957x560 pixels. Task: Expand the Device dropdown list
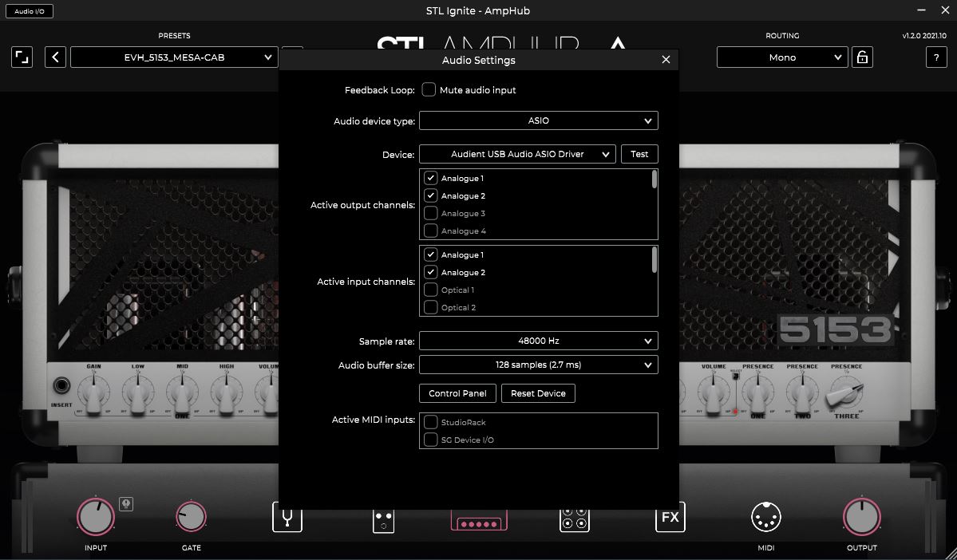(x=517, y=154)
